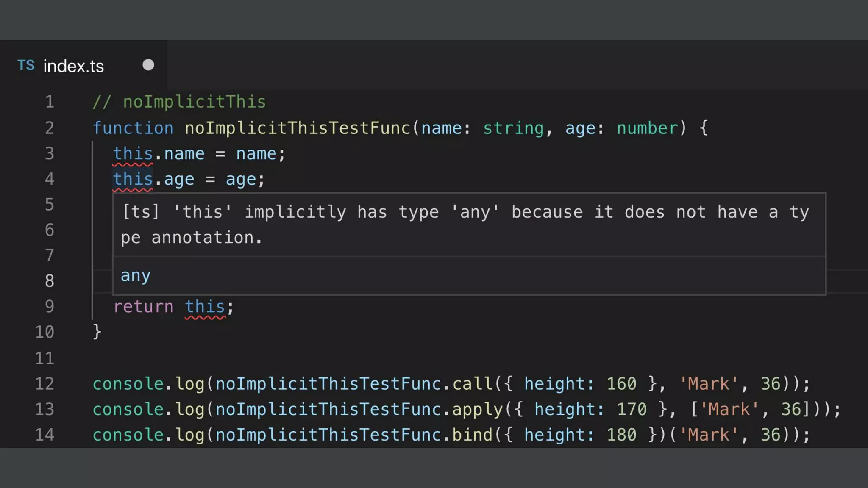Click the call method on line 12
Image resolution: width=868 pixels, height=488 pixels.
[472, 384]
